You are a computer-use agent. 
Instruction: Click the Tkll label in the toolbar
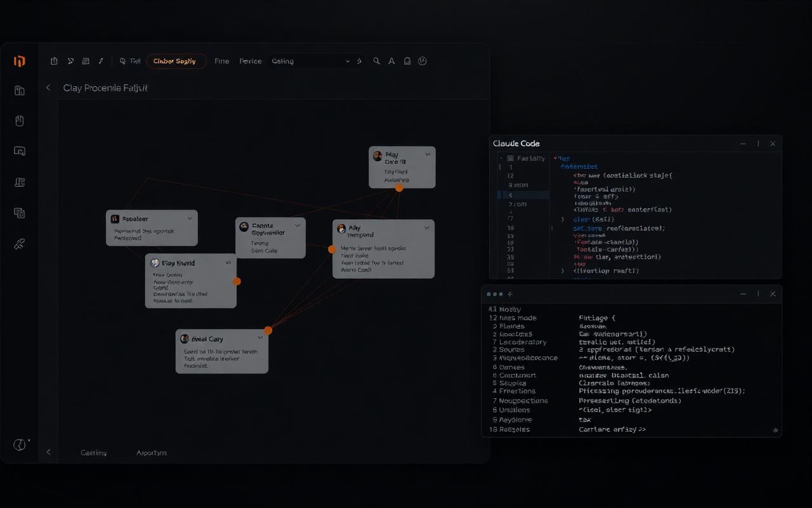[135, 61]
